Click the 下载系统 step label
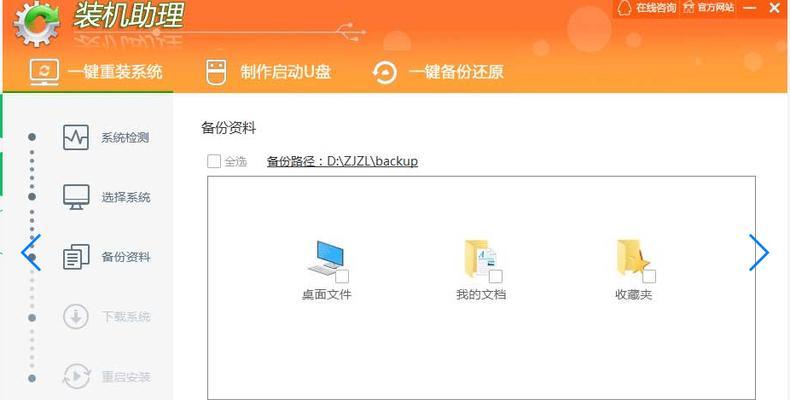 coord(126,317)
